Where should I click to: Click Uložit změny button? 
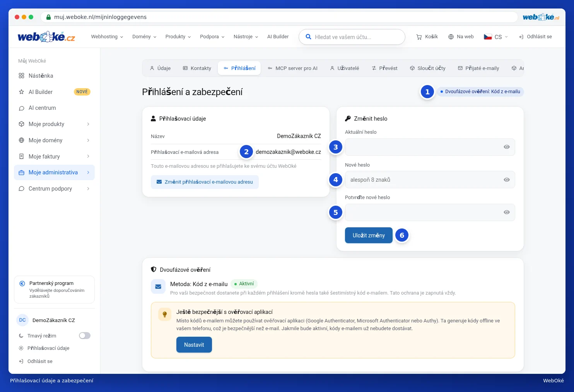[x=369, y=235]
